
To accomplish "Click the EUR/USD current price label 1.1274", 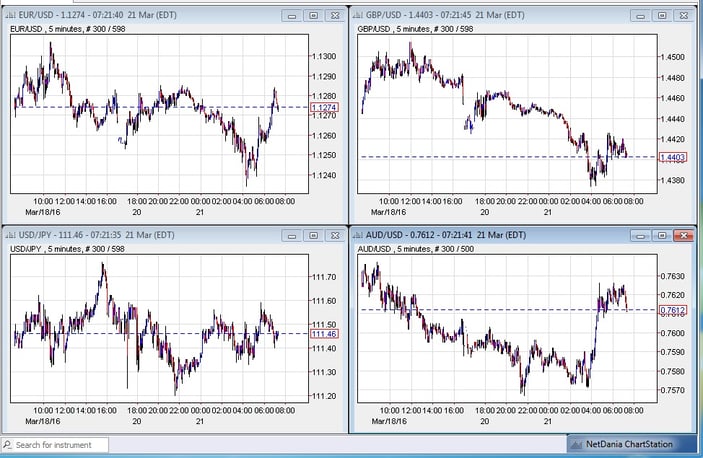I will pos(324,108).
